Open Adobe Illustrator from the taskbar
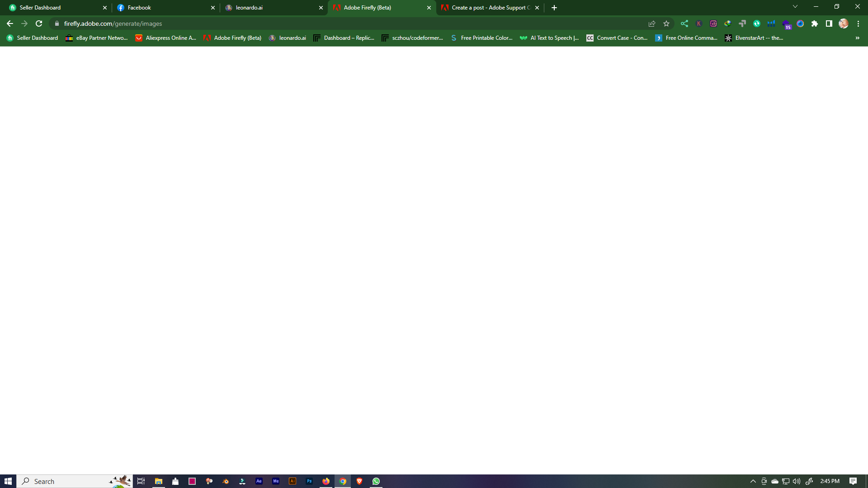Viewport: 868px width, 488px height. point(293,481)
